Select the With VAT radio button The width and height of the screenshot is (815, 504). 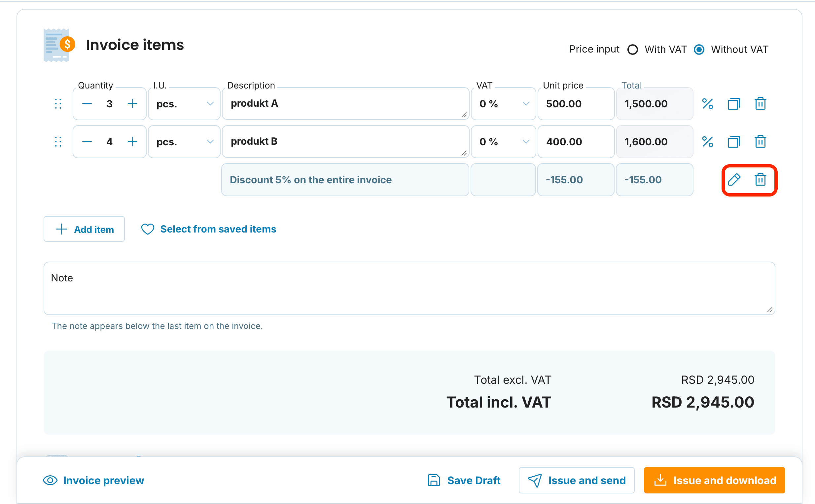[x=632, y=50]
